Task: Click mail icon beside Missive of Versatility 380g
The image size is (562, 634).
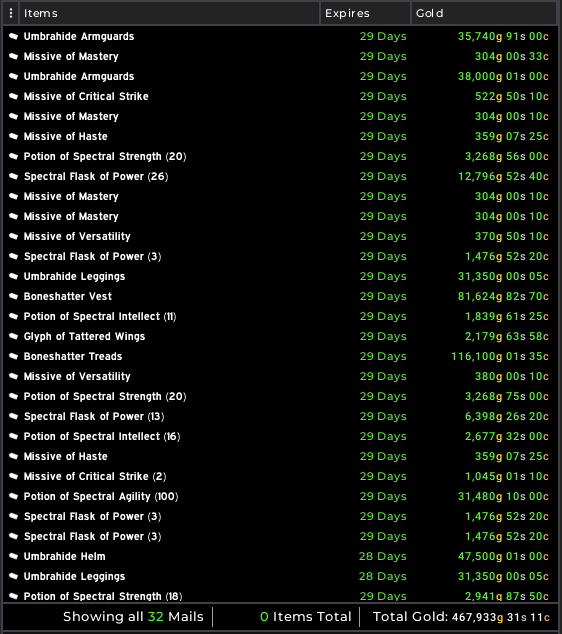Action: point(13,376)
